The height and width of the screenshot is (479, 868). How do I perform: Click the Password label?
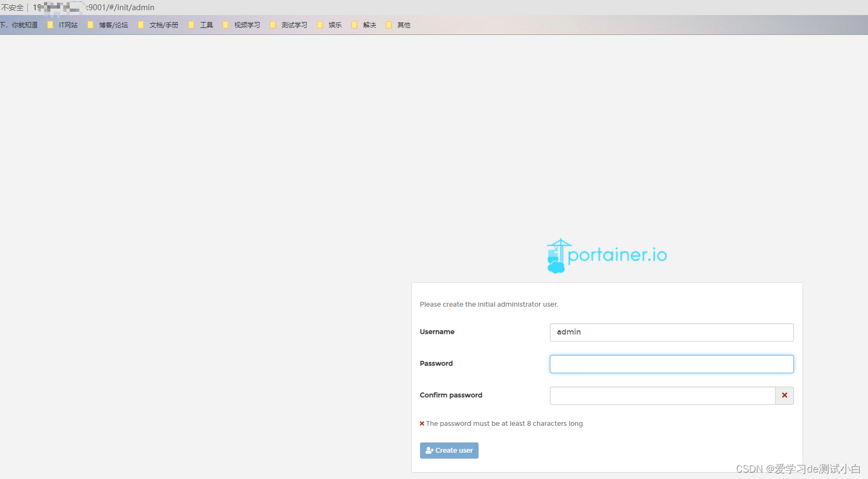click(436, 364)
